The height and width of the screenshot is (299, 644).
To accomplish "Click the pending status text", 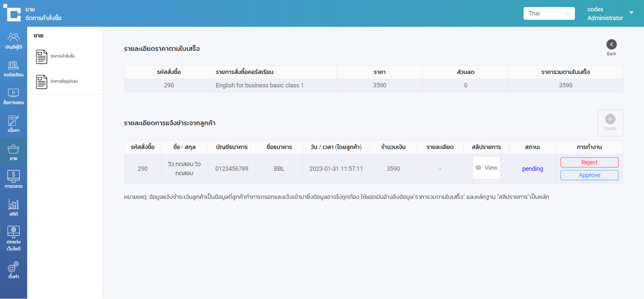I will pyautogui.click(x=532, y=169).
